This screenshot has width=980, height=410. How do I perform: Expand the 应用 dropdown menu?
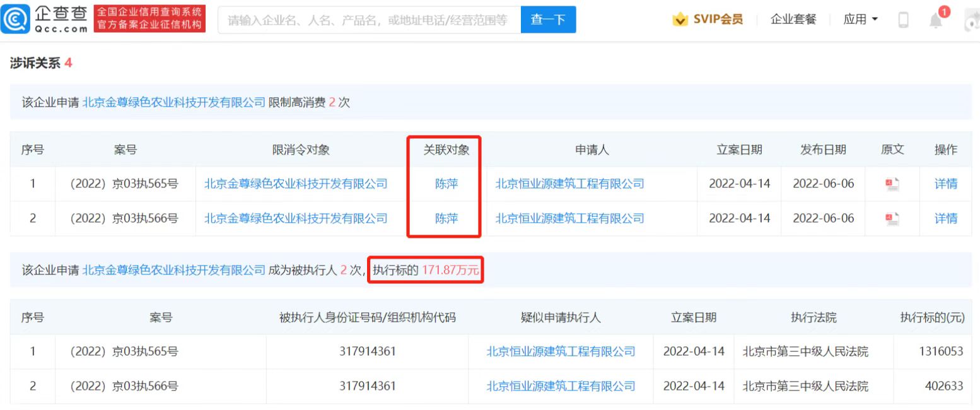coord(861,20)
